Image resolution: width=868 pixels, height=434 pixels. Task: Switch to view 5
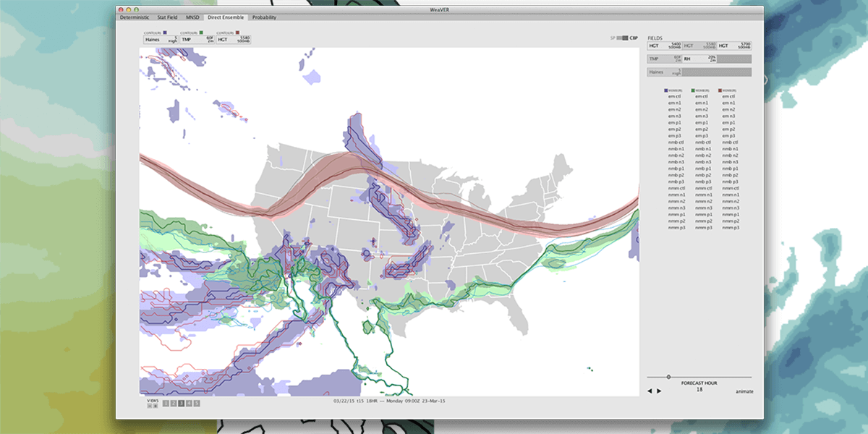click(197, 403)
